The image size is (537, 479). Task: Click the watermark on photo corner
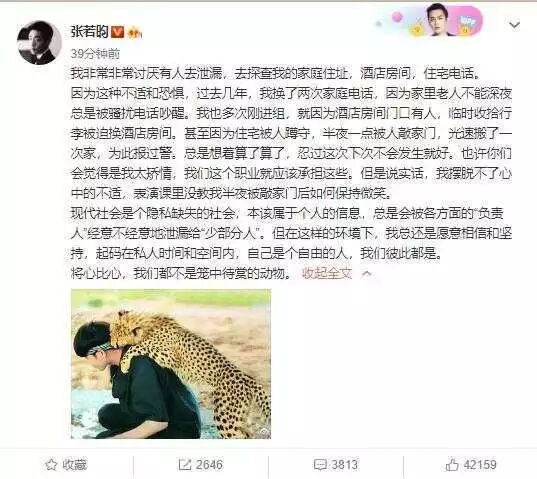263,433
